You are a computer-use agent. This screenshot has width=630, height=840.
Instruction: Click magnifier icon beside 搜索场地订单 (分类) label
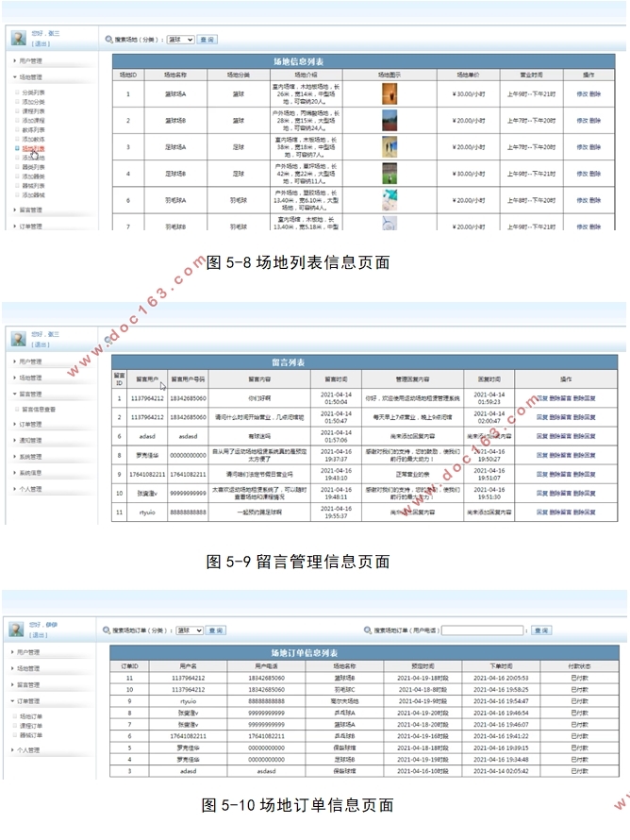(x=107, y=630)
